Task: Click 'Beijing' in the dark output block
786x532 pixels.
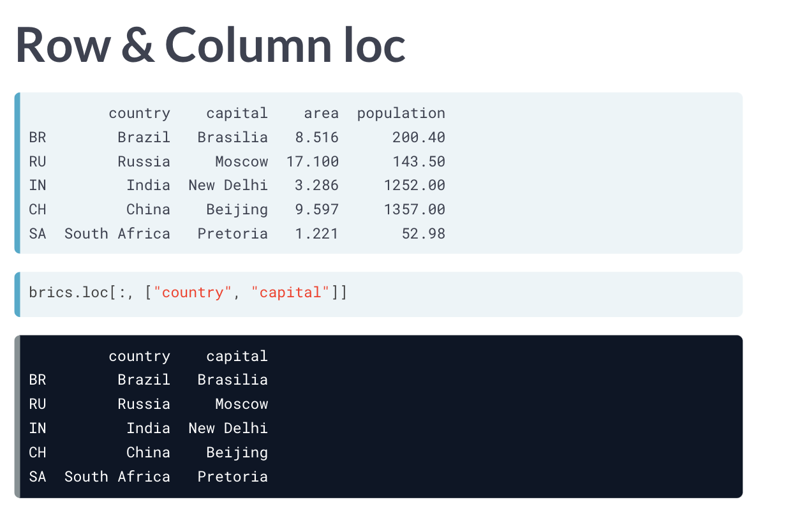Action: [237, 453]
